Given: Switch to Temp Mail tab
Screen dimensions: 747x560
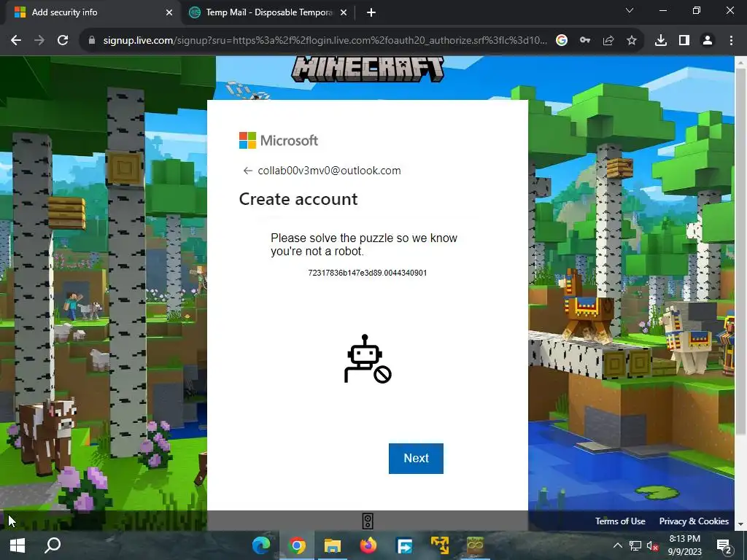Looking at the screenshot, I should tap(267, 12).
